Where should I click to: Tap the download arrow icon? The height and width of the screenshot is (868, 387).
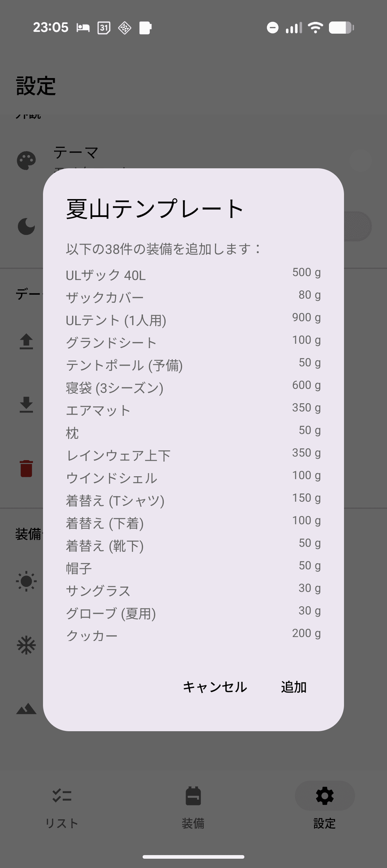pos(26,405)
